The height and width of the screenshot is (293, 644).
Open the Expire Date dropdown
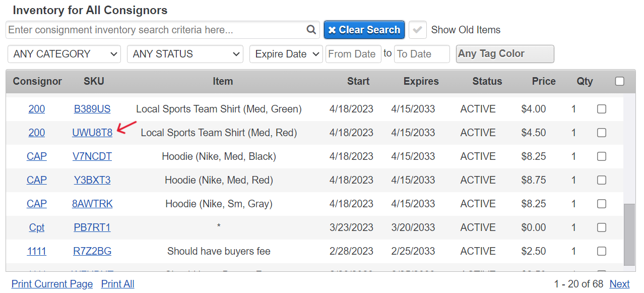286,54
